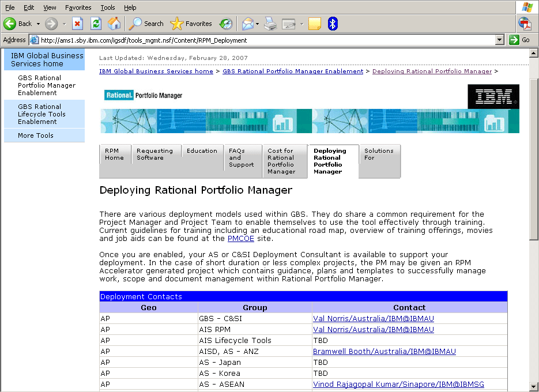The height and width of the screenshot is (392, 539).
Task: Click the Rational Portfolio Manager logo
Action: [x=144, y=95]
